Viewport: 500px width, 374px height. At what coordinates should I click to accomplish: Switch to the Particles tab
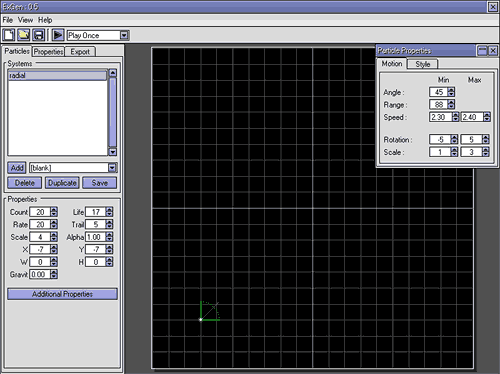tap(17, 51)
